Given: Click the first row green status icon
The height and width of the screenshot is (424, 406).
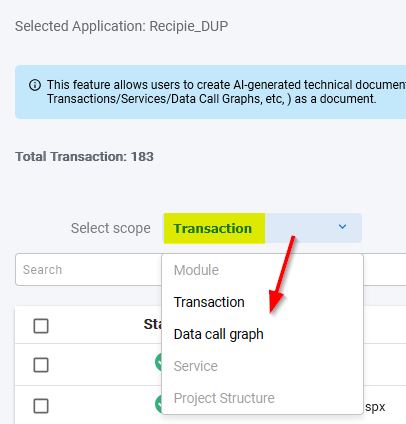Looking at the screenshot, I should 158,363.
